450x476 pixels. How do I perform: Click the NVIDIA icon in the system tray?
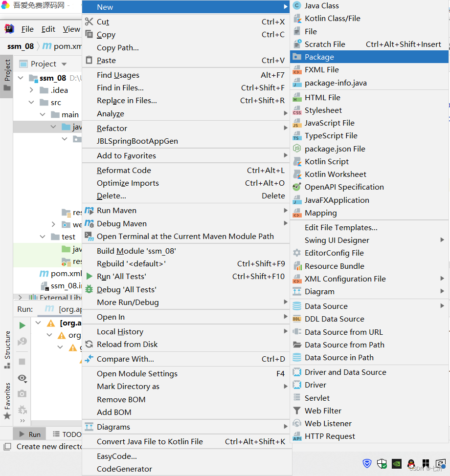(x=396, y=463)
